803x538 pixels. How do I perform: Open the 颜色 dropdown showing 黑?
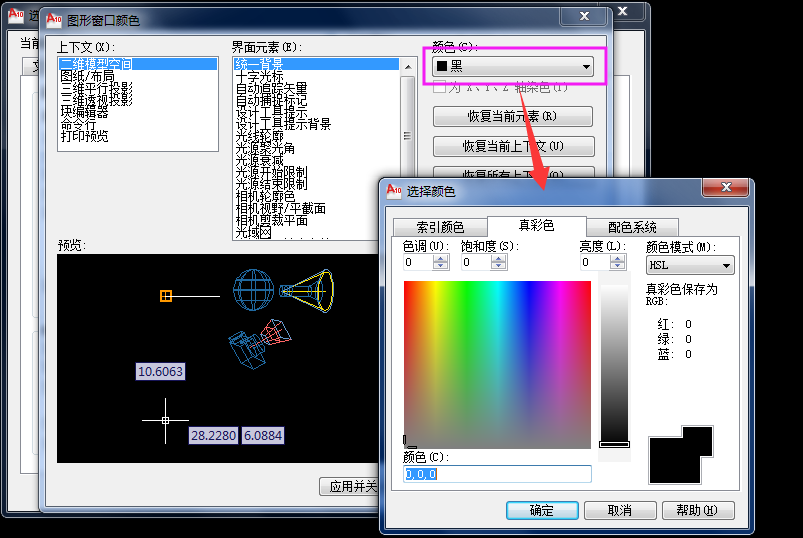pyautogui.click(x=513, y=67)
